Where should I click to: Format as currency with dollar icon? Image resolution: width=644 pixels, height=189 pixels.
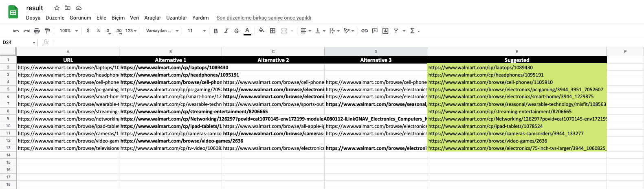coord(88,31)
